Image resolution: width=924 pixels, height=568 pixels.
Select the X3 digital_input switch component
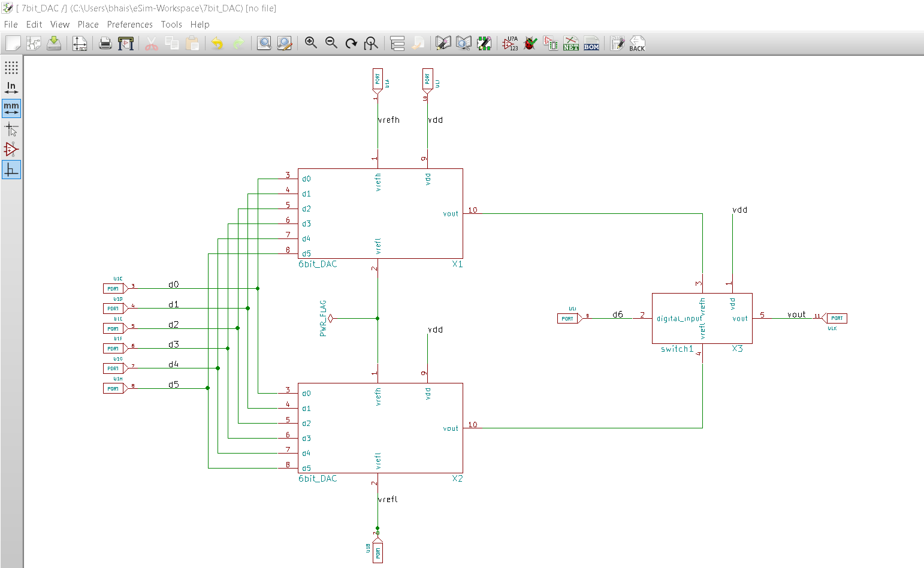(x=701, y=318)
